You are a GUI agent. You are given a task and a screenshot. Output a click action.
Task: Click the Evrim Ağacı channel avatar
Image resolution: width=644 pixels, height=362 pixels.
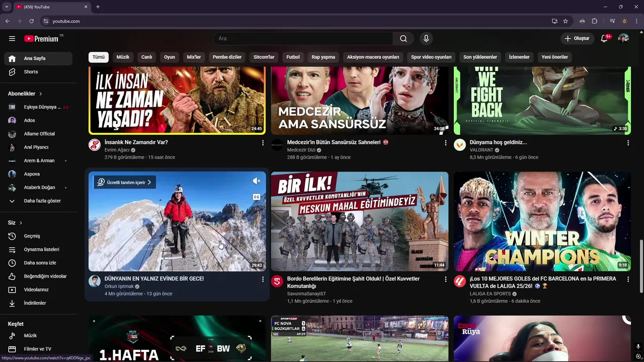[95, 145]
